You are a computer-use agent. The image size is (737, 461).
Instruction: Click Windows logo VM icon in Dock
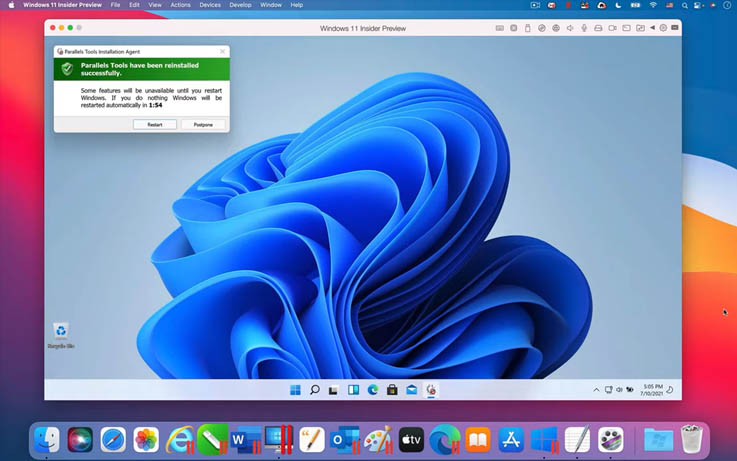pyautogui.click(x=544, y=440)
